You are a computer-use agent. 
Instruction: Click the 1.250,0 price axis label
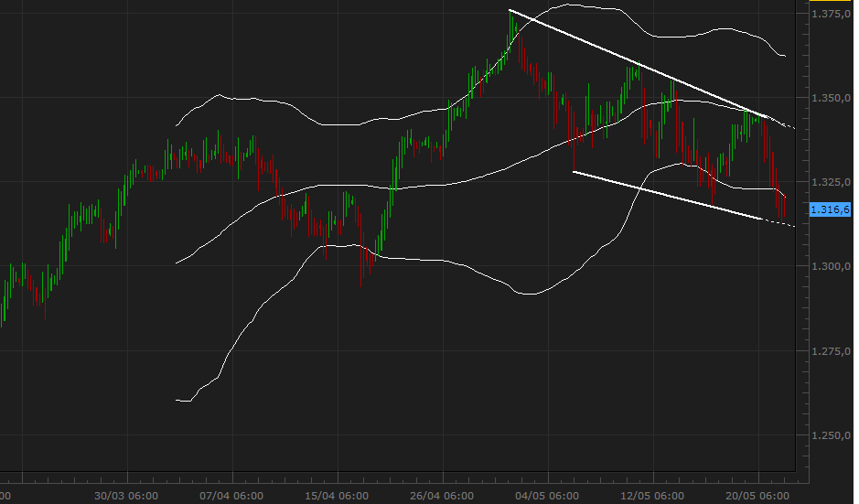[x=831, y=435]
